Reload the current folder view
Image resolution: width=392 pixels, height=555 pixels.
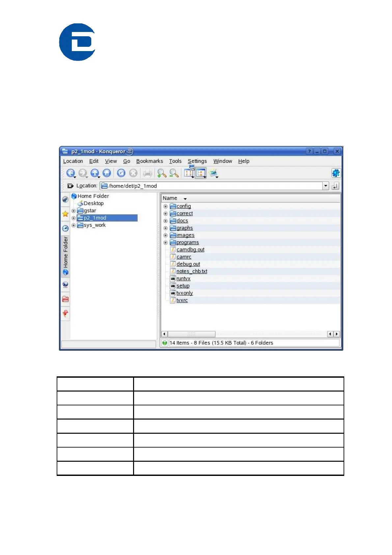coord(121,173)
